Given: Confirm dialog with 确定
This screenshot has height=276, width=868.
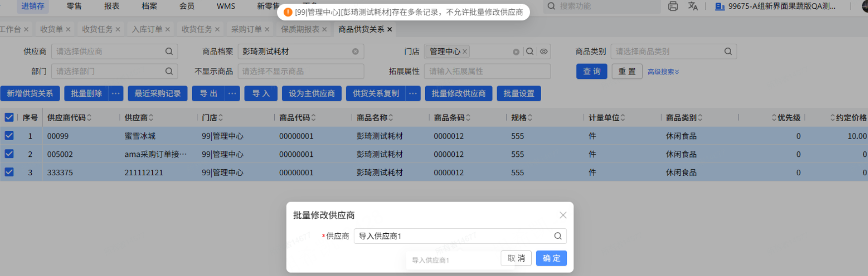Looking at the screenshot, I should pyautogui.click(x=551, y=258).
